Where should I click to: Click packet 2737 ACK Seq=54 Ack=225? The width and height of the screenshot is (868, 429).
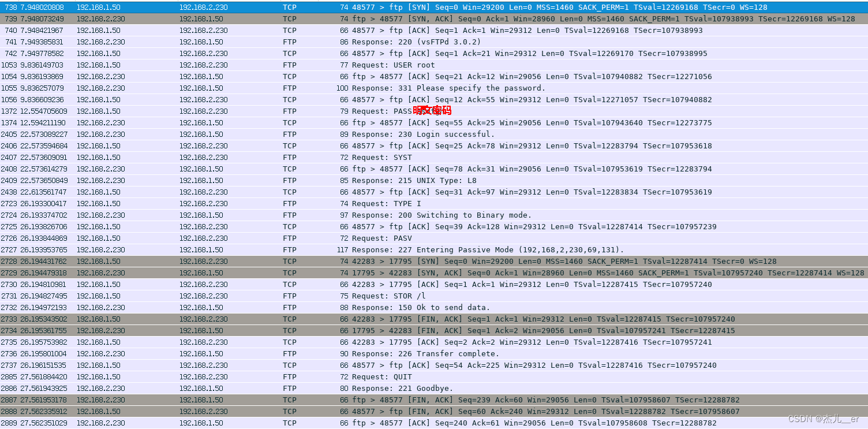[x=434, y=365]
